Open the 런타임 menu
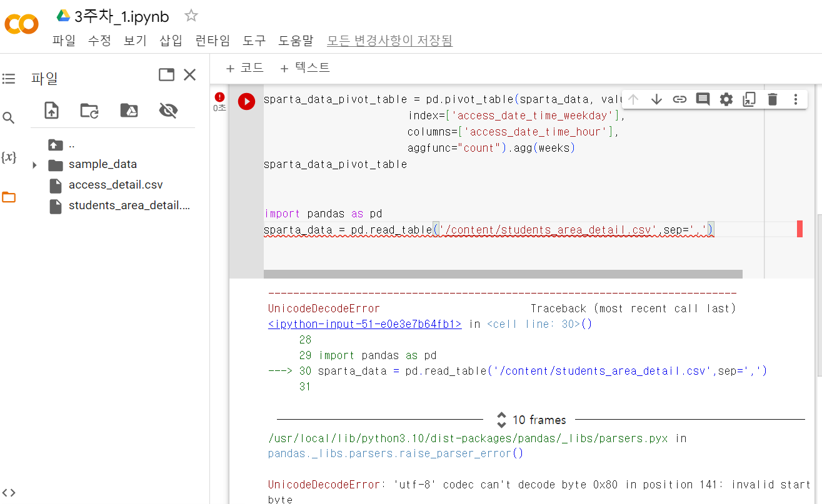 pos(213,41)
